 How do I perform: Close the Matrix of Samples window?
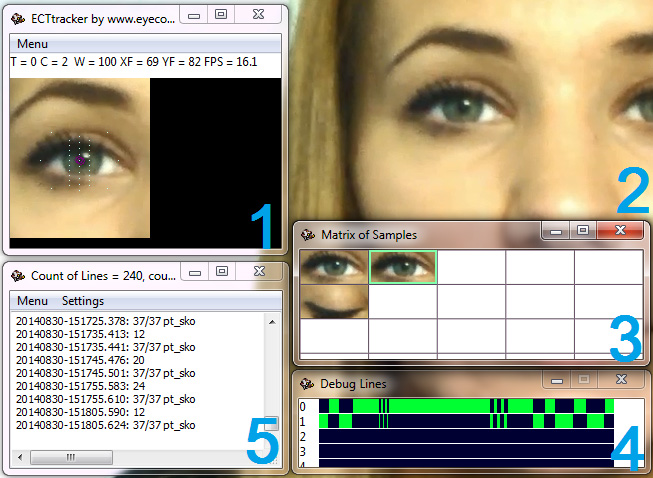click(x=620, y=231)
